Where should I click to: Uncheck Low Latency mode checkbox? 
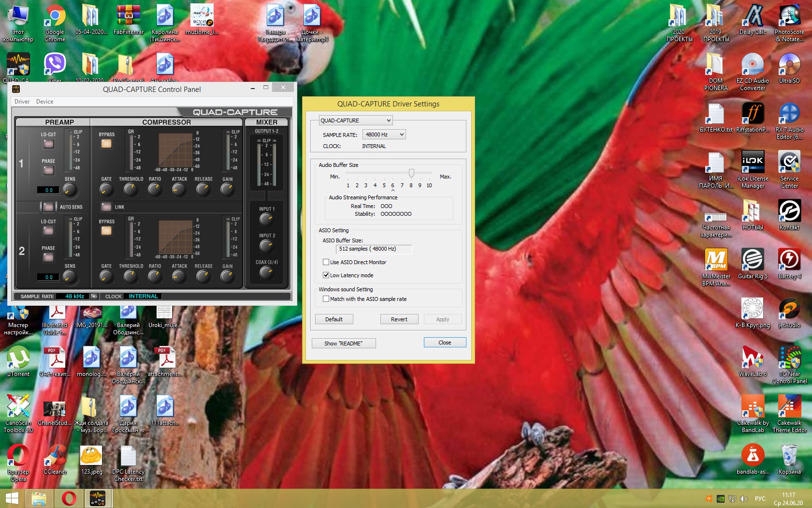click(x=326, y=275)
